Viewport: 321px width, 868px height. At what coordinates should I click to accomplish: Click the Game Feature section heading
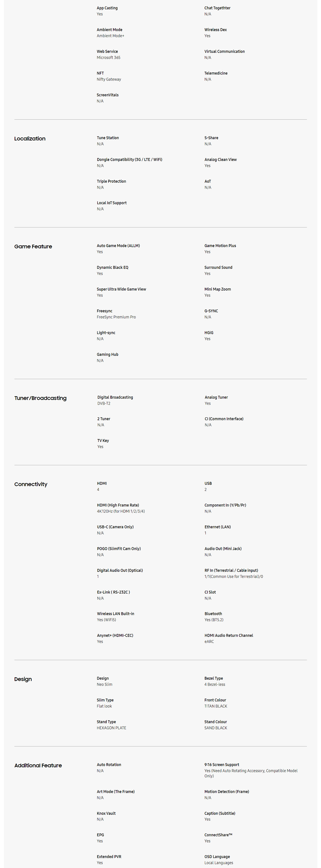tap(33, 246)
